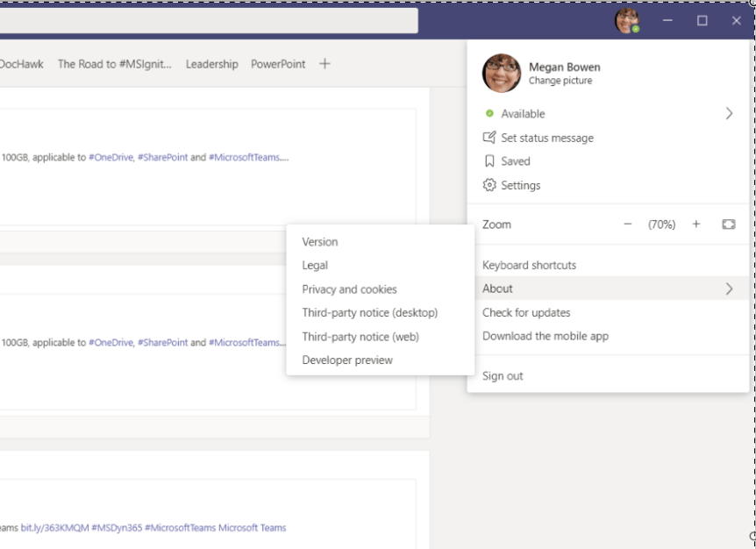Click the green Available status dot

[489, 114]
